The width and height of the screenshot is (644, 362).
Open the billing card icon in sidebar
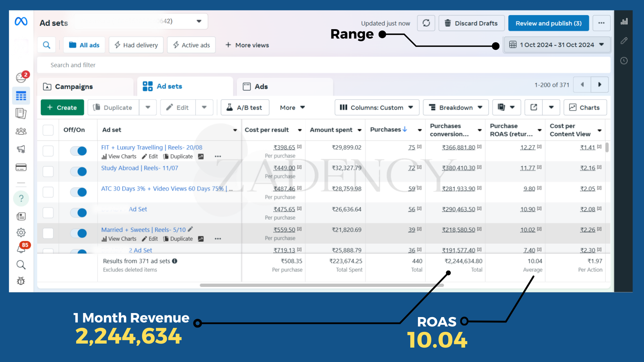click(21, 167)
